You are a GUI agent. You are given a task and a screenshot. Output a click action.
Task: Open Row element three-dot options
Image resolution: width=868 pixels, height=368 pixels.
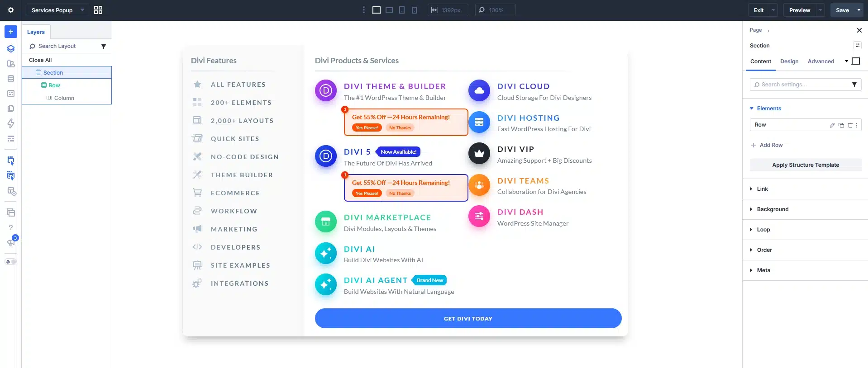857,125
